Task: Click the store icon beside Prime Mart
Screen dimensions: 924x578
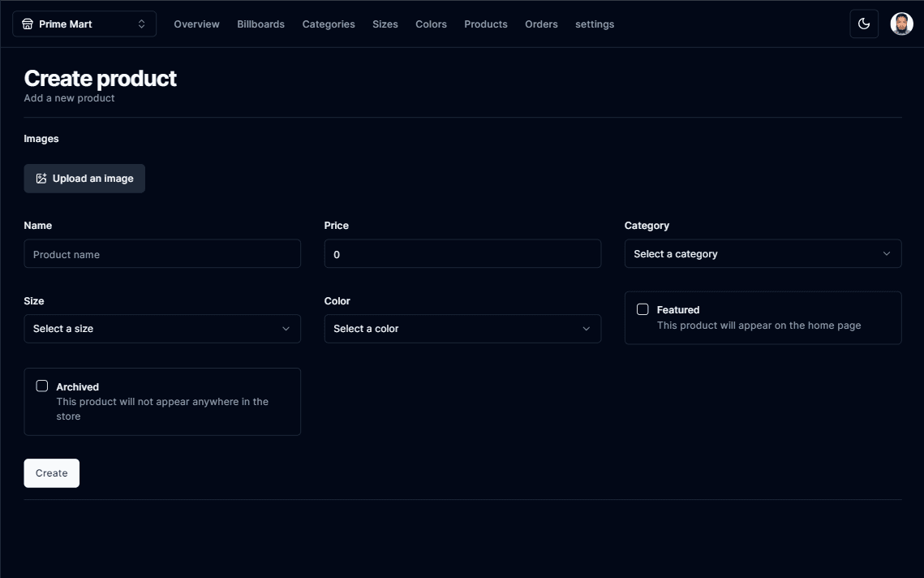Action: pyautogui.click(x=28, y=24)
